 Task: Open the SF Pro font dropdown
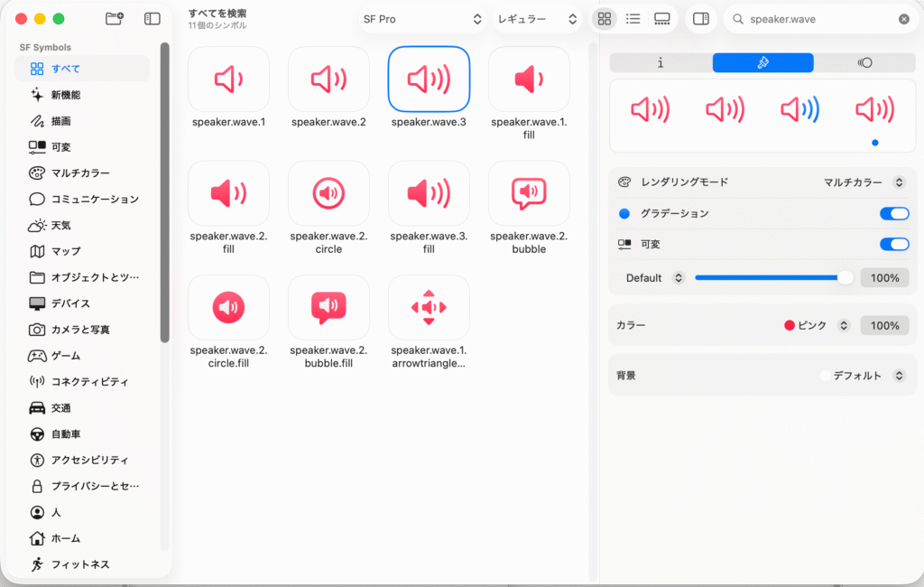tap(422, 19)
